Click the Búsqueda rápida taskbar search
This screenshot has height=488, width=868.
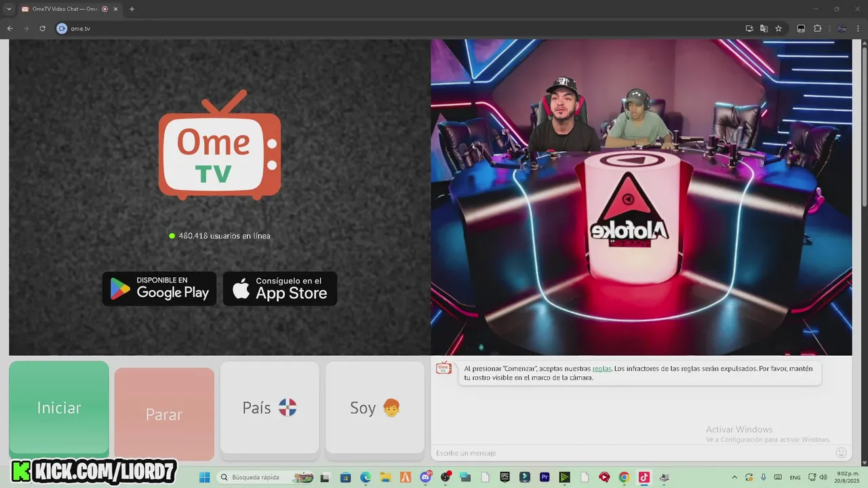click(267, 477)
